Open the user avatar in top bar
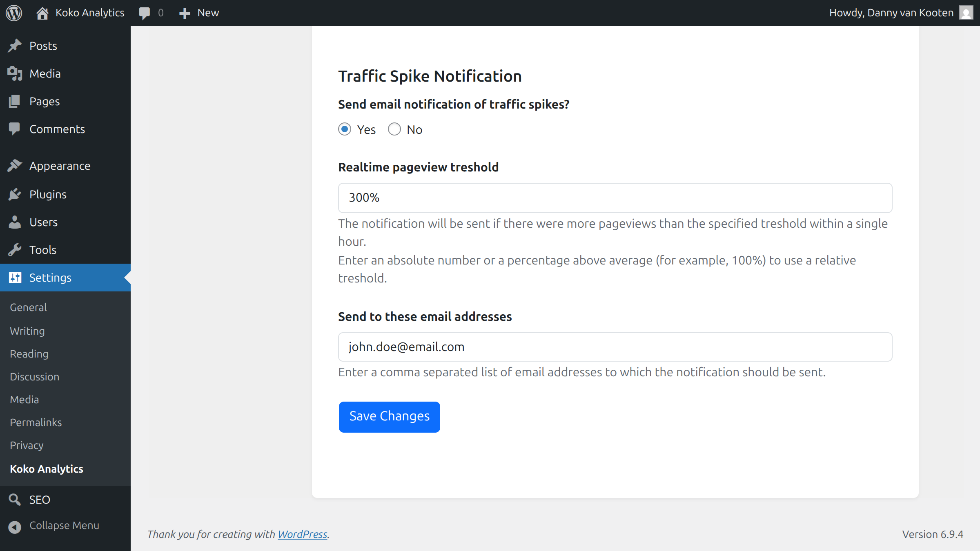This screenshot has height=551, width=980. 966,13
